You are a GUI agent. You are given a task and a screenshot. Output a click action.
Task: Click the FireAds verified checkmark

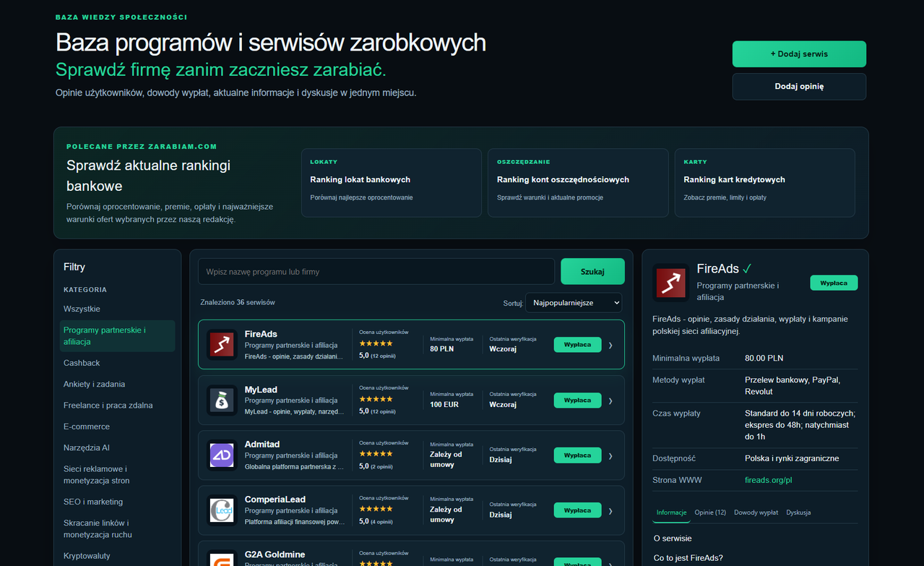tap(748, 268)
